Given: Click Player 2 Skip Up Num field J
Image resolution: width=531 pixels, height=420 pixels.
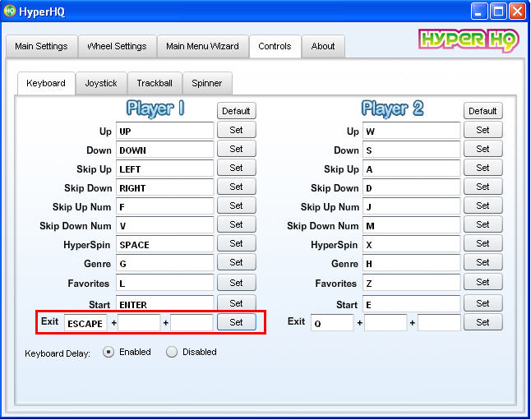Looking at the screenshot, I should point(412,206).
